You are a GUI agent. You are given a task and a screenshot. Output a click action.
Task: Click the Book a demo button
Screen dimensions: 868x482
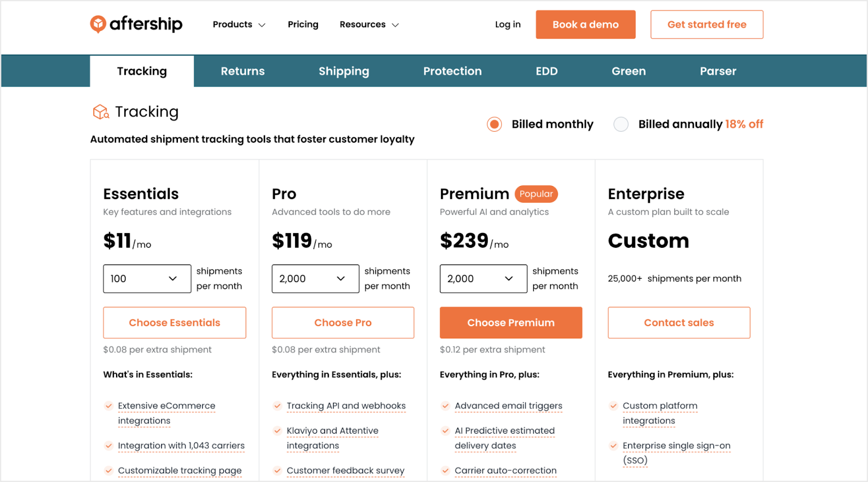tap(585, 24)
